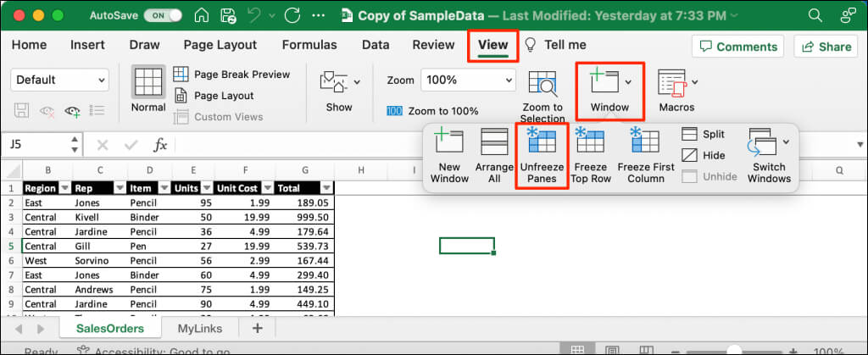Viewport: 868px width, 355px height.
Task: Open a New Window
Action: click(x=449, y=155)
